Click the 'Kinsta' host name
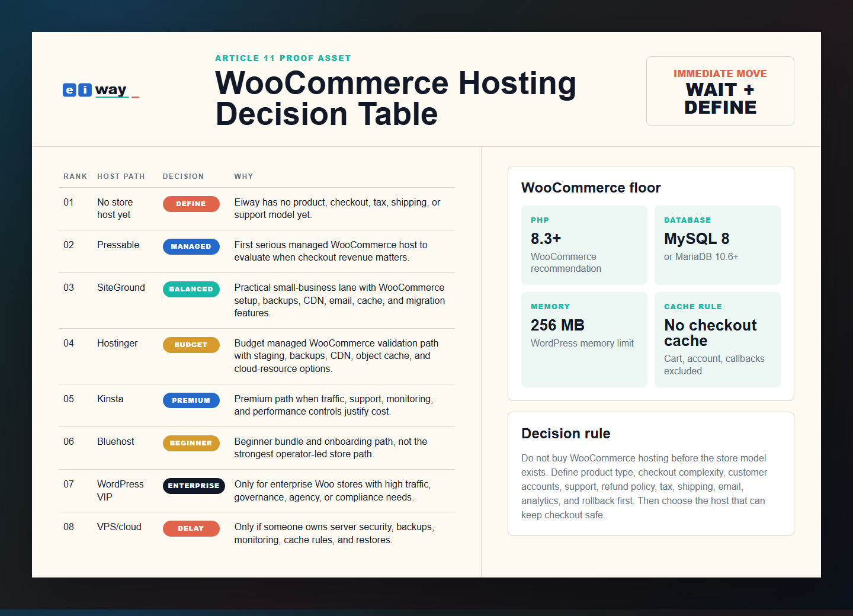853x616 pixels. tap(110, 399)
